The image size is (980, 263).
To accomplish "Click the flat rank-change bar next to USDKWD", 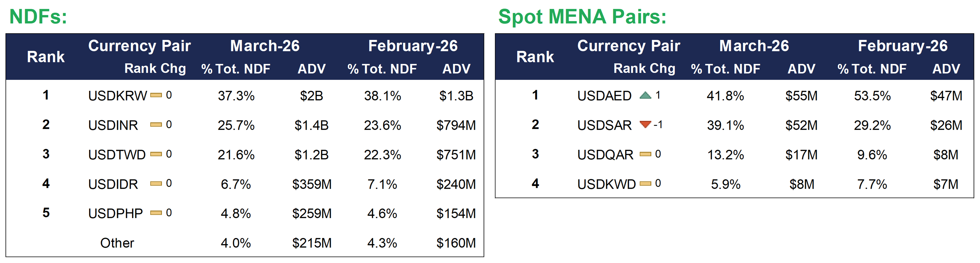I will (645, 184).
